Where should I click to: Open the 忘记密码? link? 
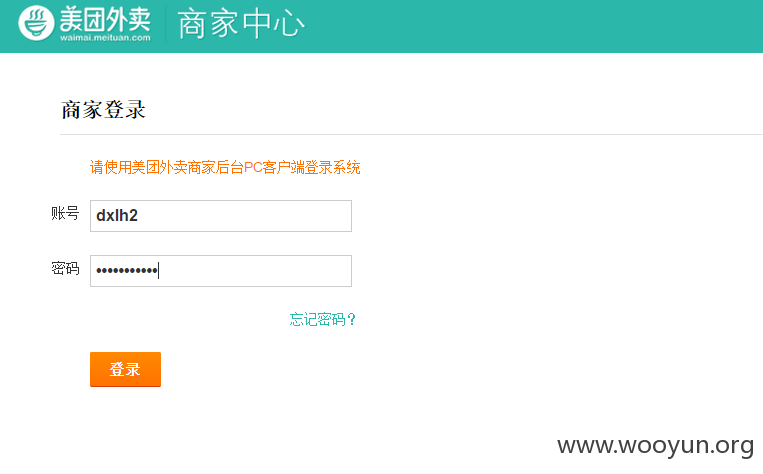[323, 319]
